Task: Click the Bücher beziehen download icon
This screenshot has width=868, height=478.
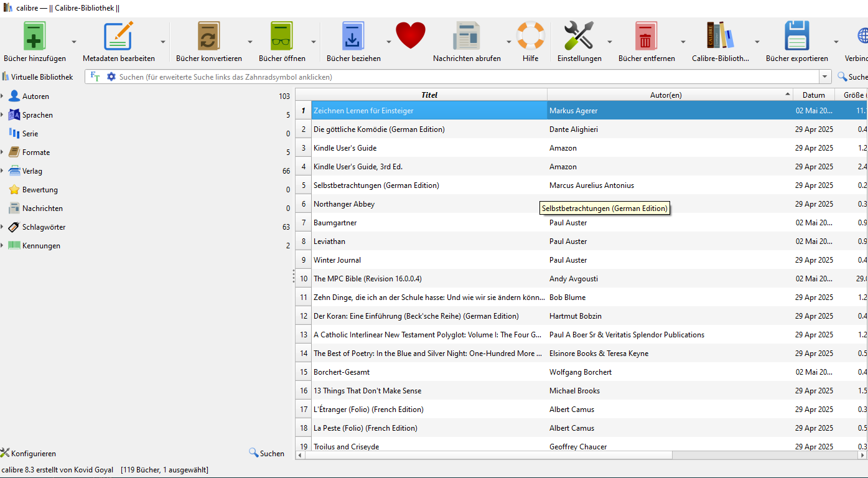Action: tap(353, 35)
